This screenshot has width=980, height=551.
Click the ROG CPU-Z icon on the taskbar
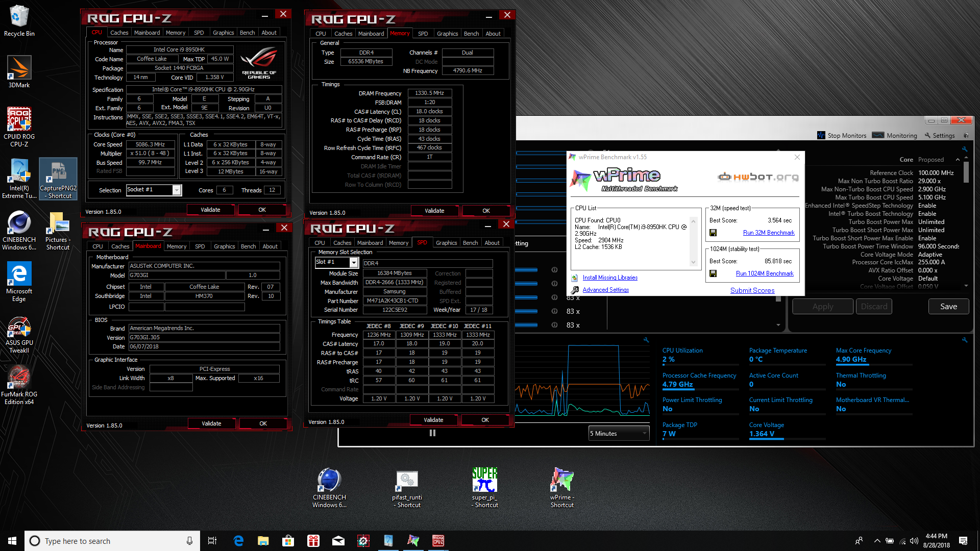pyautogui.click(x=438, y=540)
